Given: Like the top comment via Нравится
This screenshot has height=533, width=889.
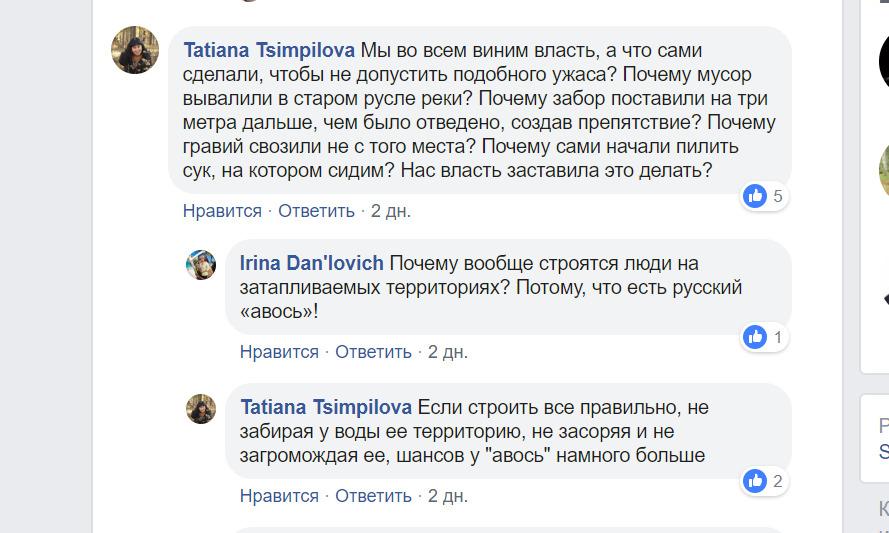Looking at the screenshot, I should pyautogui.click(x=222, y=211).
